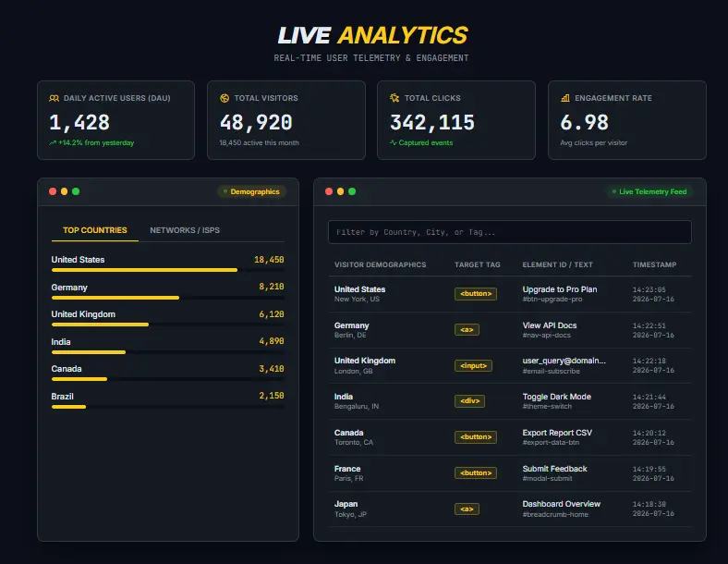
Task: Click the Total Visitors globe icon
Action: pos(224,98)
